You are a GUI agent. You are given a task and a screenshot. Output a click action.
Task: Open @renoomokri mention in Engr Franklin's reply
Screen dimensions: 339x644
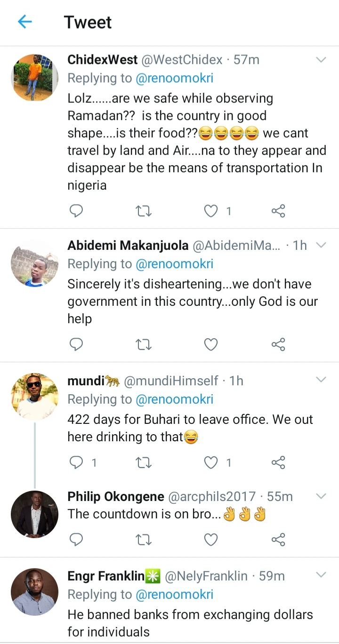click(174, 594)
